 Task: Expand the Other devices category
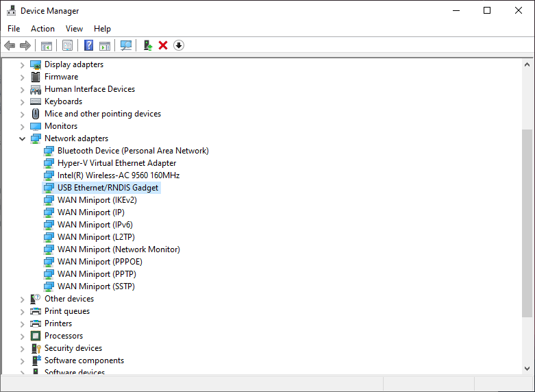pyautogui.click(x=23, y=299)
